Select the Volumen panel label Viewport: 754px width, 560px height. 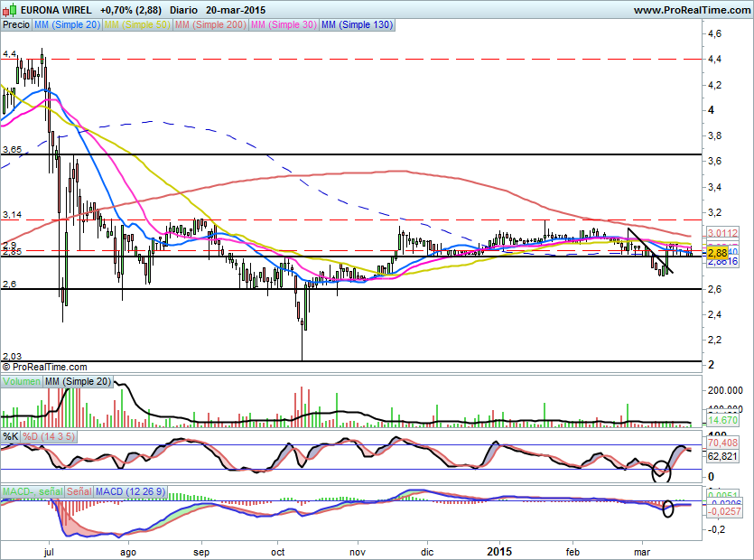click(x=22, y=381)
